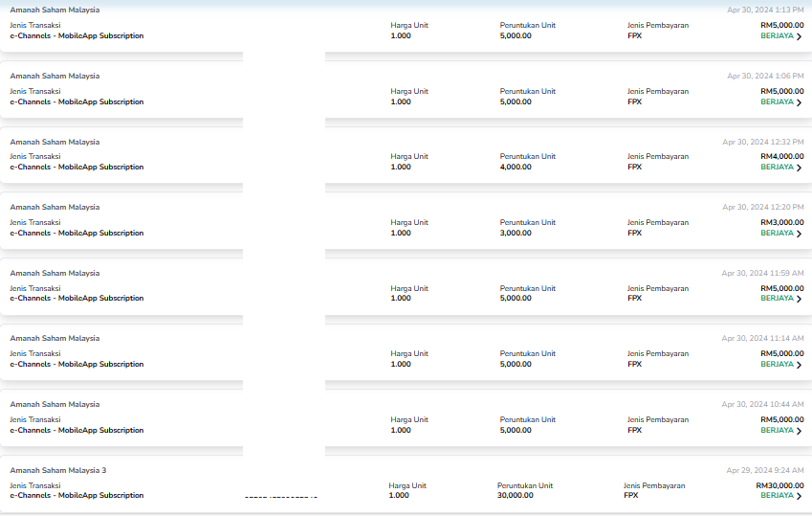Click the Apr 30, 2024 1:13 PM timestamp
Viewport: 812px width, 516px height.
765,10
